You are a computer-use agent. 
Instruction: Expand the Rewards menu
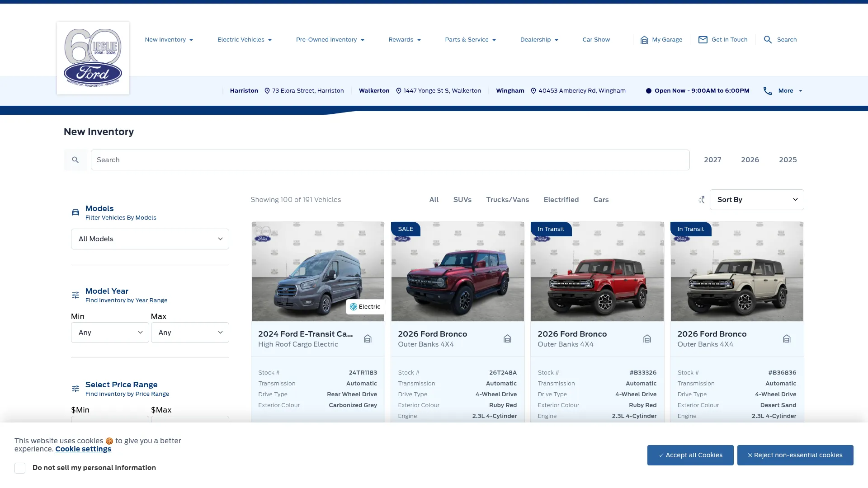(405, 40)
